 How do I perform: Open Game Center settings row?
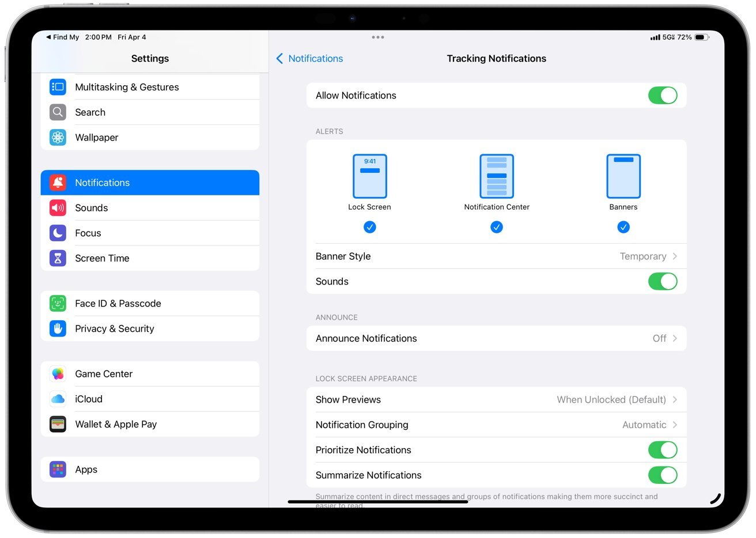tap(150, 374)
